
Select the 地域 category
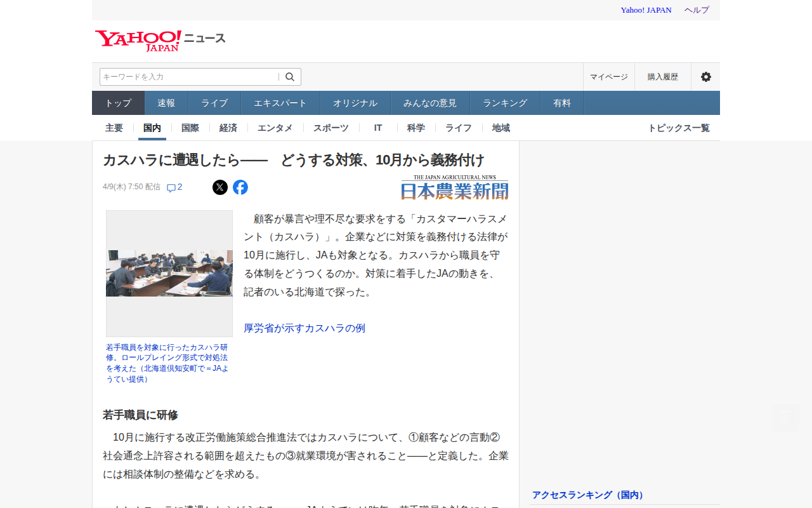tap(501, 128)
